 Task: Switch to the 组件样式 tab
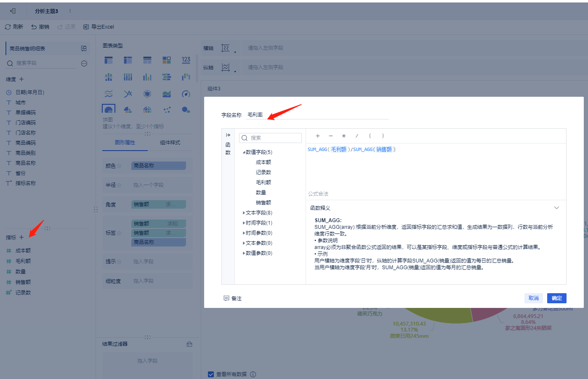pos(170,143)
